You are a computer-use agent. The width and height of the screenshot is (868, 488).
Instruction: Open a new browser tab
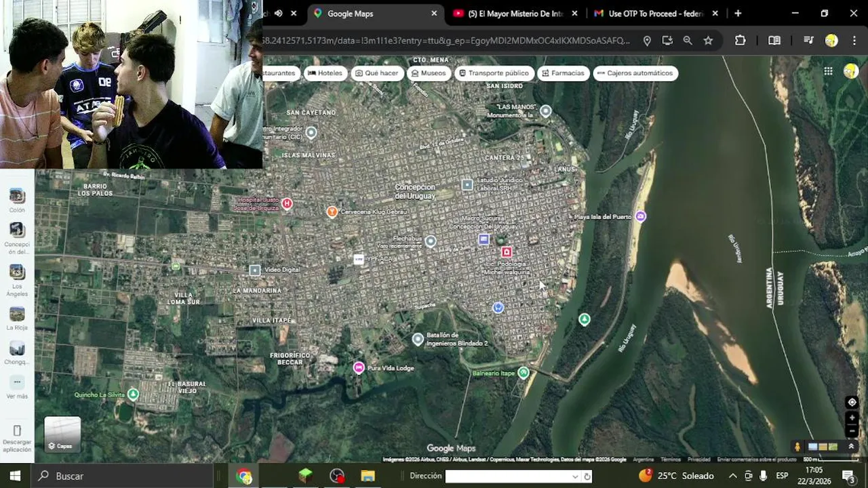point(738,14)
